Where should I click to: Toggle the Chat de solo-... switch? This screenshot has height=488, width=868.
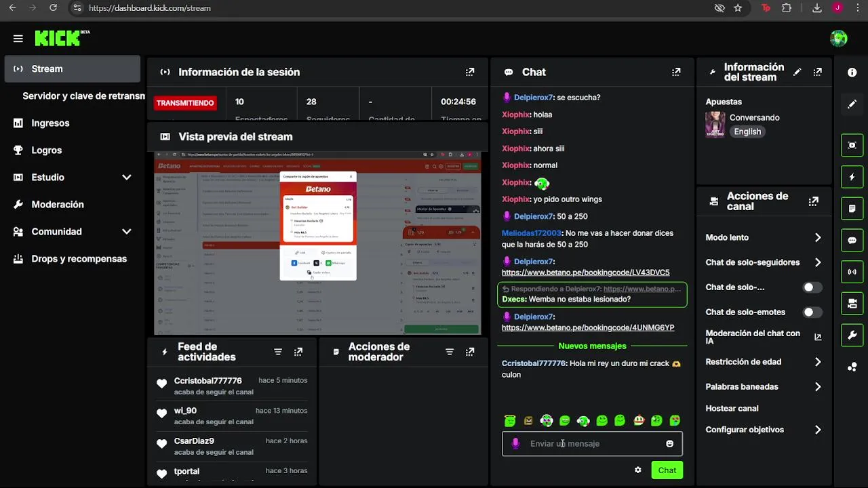click(x=812, y=287)
